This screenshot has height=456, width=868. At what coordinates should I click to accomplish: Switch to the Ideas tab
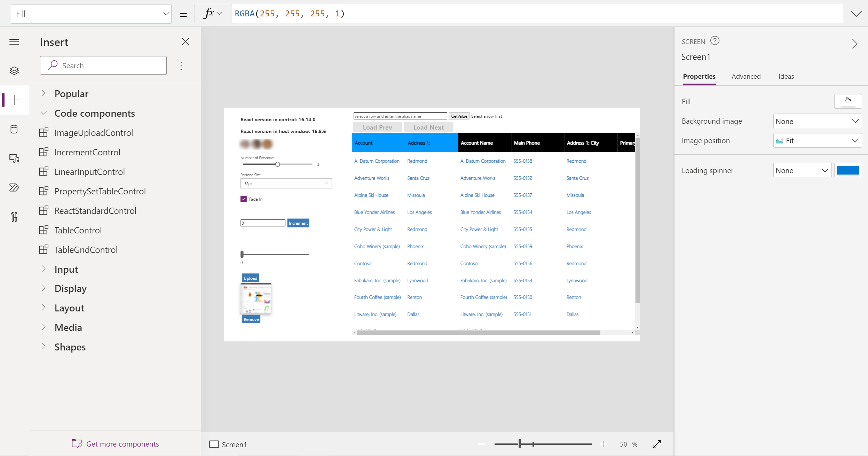pyautogui.click(x=785, y=76)
